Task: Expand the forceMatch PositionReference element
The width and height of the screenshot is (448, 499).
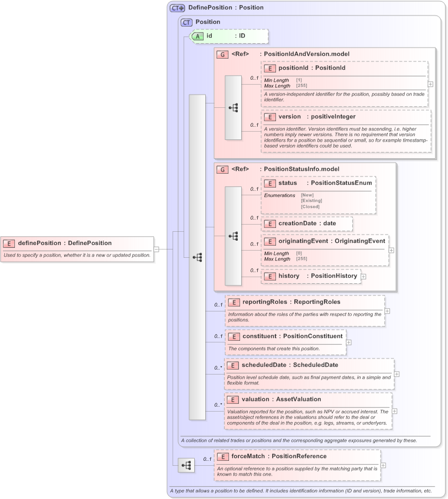Action: [x=383, y=465]
